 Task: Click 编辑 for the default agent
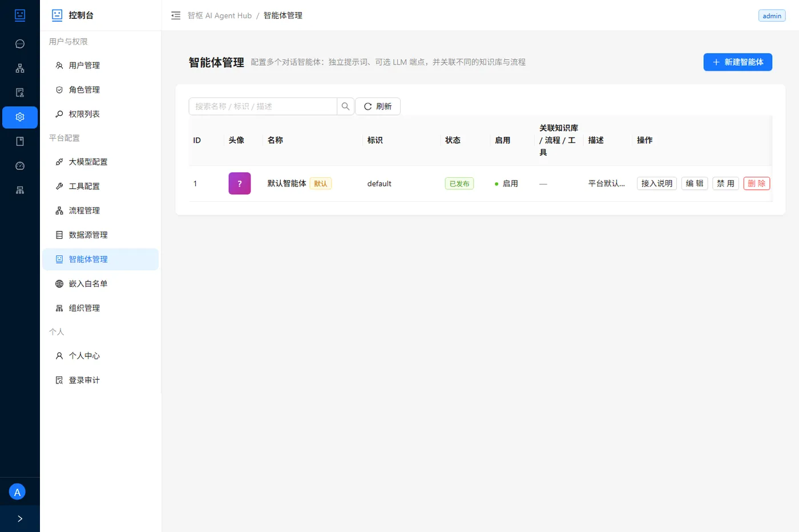click(x=695, y=184)
